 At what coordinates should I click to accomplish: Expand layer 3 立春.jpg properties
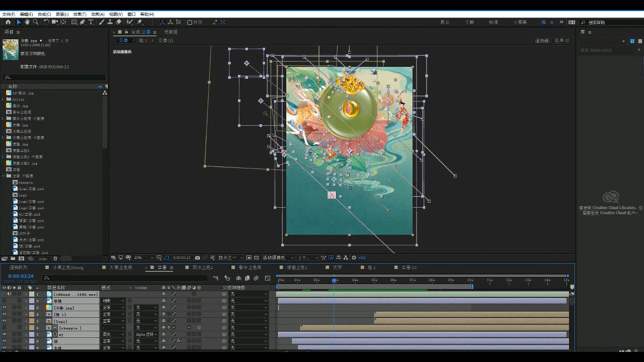[x=26, y=307]
